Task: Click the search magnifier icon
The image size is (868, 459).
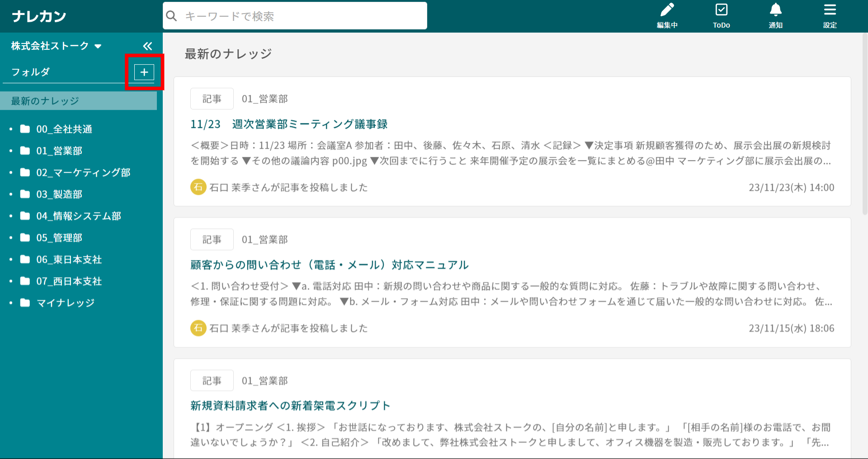Action: tap(172, 16)
